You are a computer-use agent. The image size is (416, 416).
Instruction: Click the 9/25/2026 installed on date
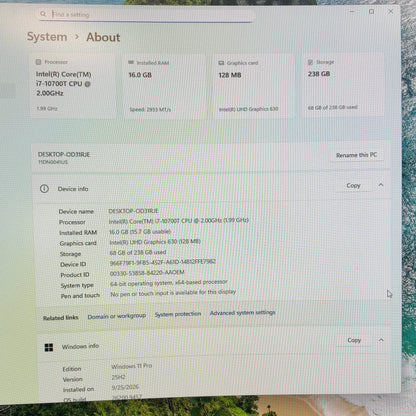pyautogui.click(x=125, y=387)
